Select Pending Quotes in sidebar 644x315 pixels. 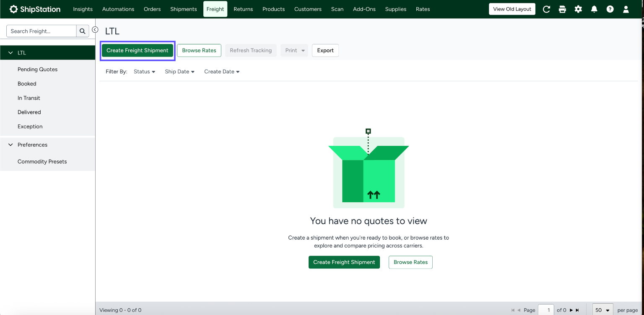coord(38,70)
